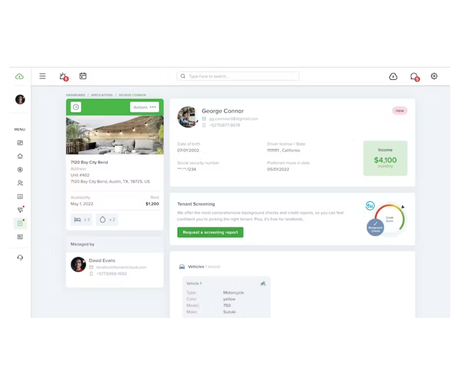Click the bathrooms x2 badge

click(107, 220)
